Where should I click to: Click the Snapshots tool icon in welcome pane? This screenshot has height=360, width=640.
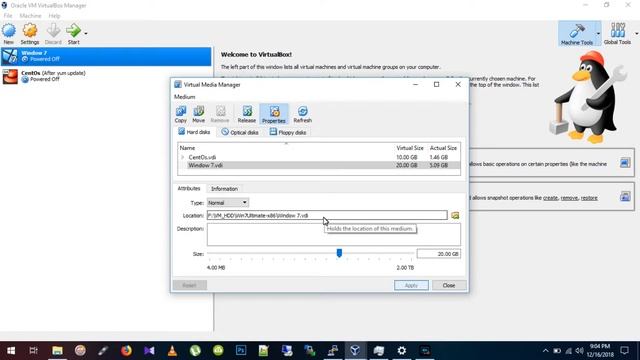pos(624,197)
